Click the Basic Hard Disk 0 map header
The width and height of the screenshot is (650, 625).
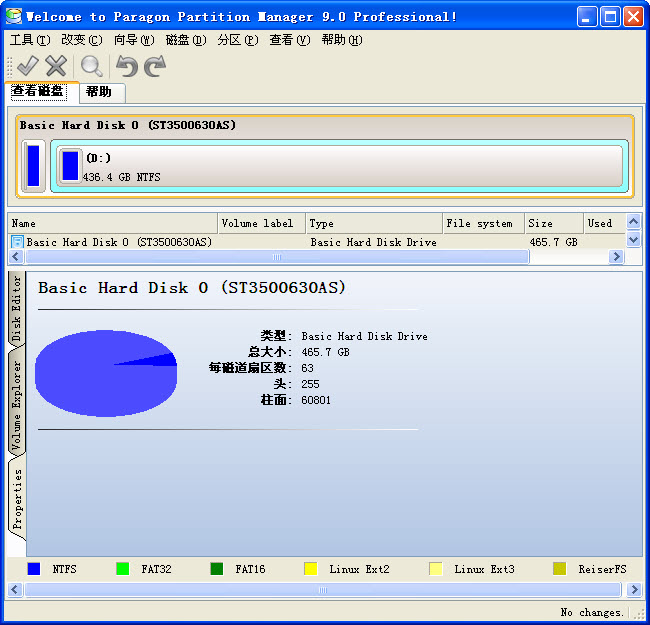point(127,125)
